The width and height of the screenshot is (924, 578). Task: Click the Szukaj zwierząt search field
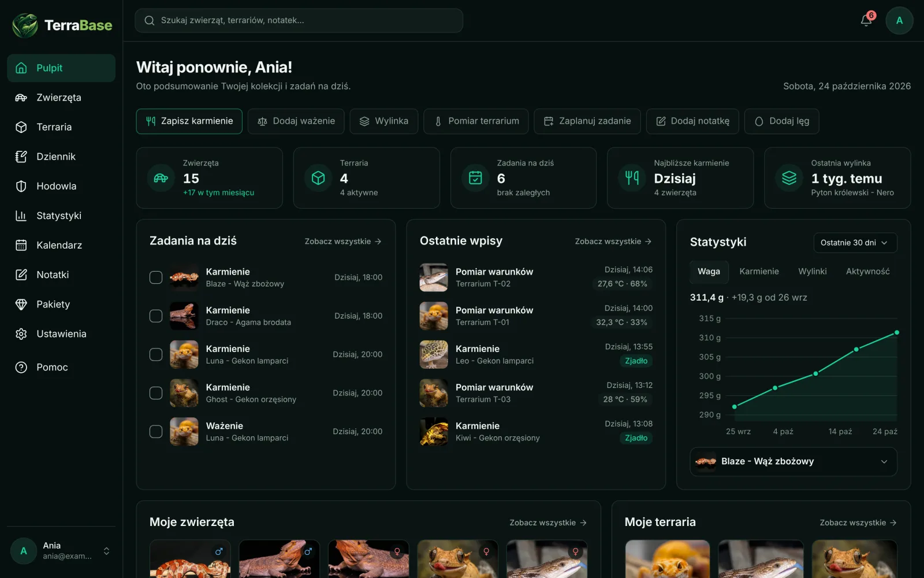click(299, 20)
